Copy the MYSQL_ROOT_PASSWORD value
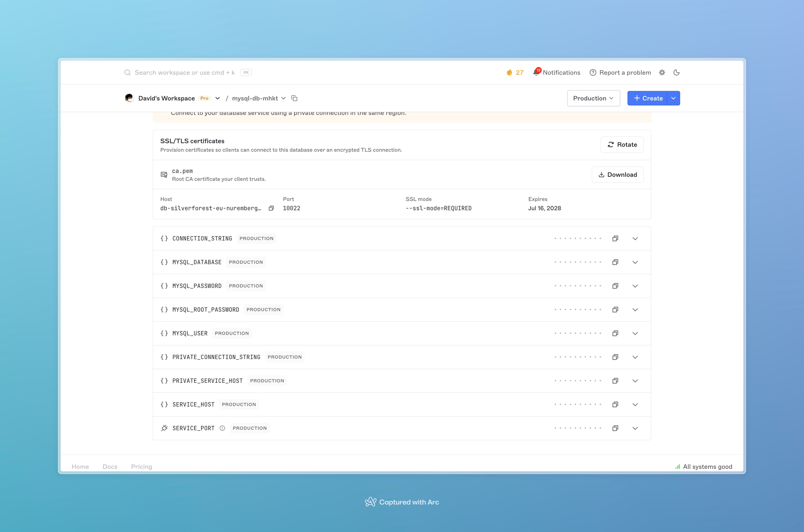The height and width of the screenshot is (532, 804). click(615, 310)
